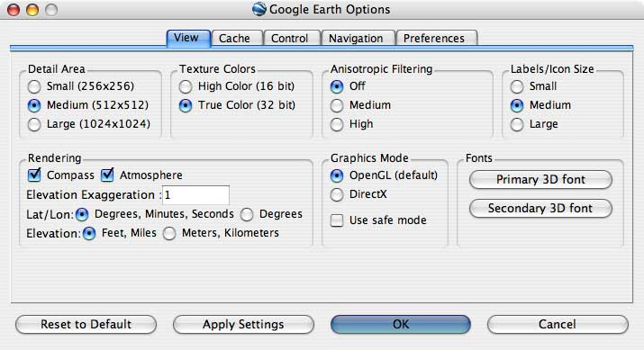Select Medium (512x512) detail area
This screenshot has height=350, width=644.
(x=34, y=105)
